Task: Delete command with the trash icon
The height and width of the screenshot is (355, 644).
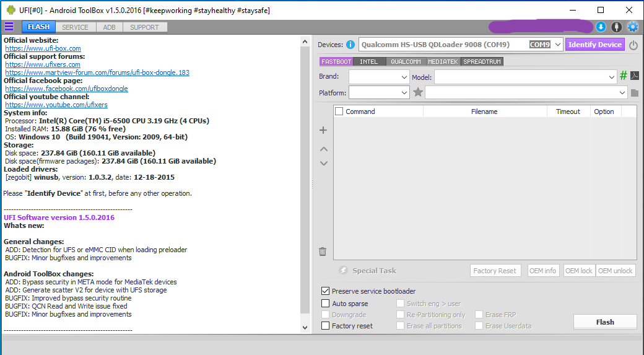Action: (323, 252)
